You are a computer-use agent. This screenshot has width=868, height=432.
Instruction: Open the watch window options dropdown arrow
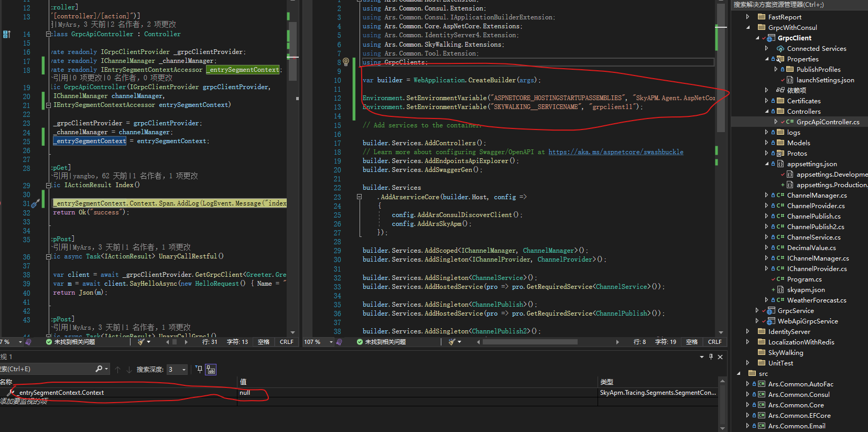[x=702, y=357]
